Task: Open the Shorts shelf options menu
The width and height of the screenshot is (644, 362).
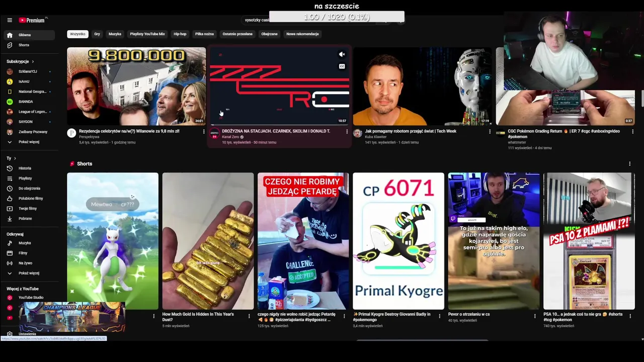Action: click(x=629, y=164)
